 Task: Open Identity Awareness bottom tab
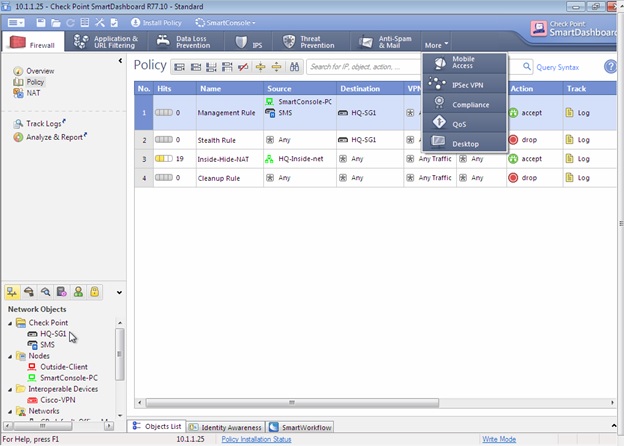[225, 427]
